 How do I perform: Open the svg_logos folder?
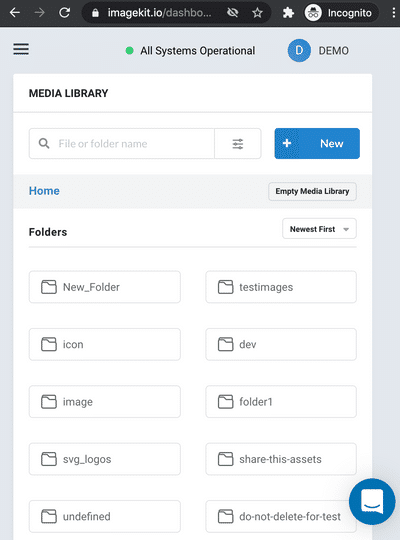tap(105, 459)
